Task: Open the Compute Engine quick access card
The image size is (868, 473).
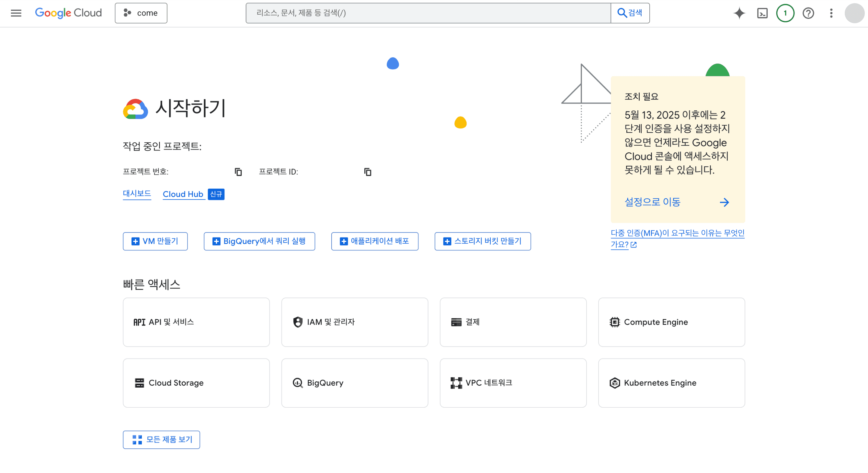Action: click(671, 322)
